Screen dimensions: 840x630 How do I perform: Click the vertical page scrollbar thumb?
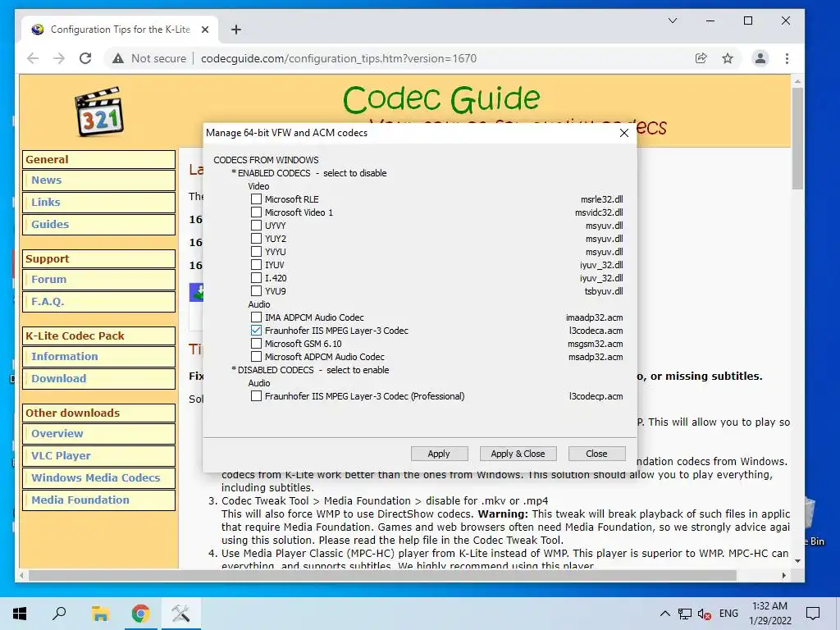pyautogui.click(x=797, y=138)
